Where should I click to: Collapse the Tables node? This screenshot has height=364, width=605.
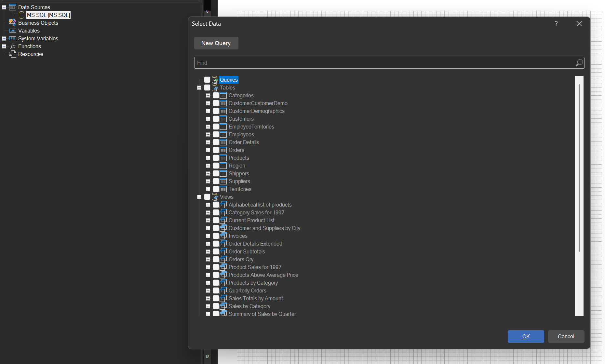pyautogui.click(x=199, y=88)
